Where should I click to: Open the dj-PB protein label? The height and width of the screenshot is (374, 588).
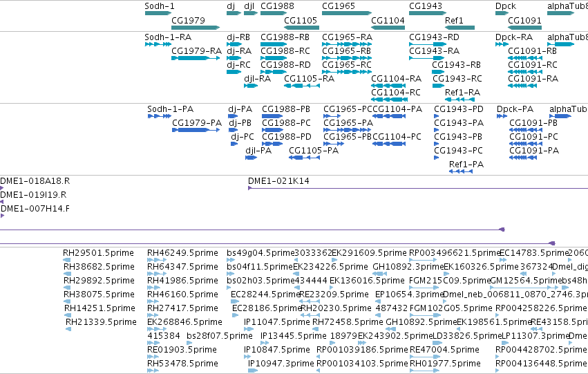[x=240, y=123]
